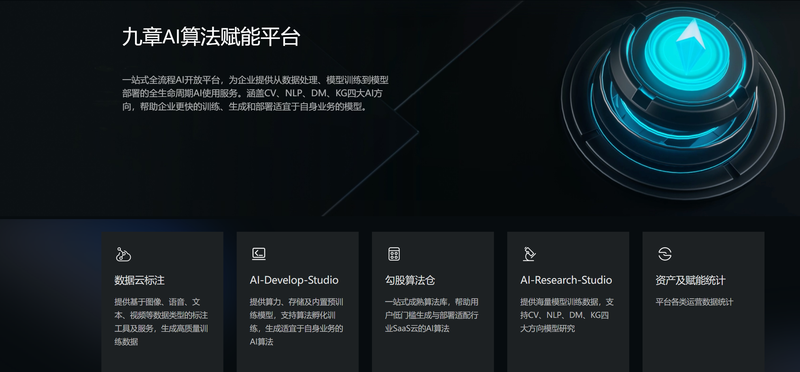Click the 数据云标注 description about 标注工具及服务

point(161,321)
